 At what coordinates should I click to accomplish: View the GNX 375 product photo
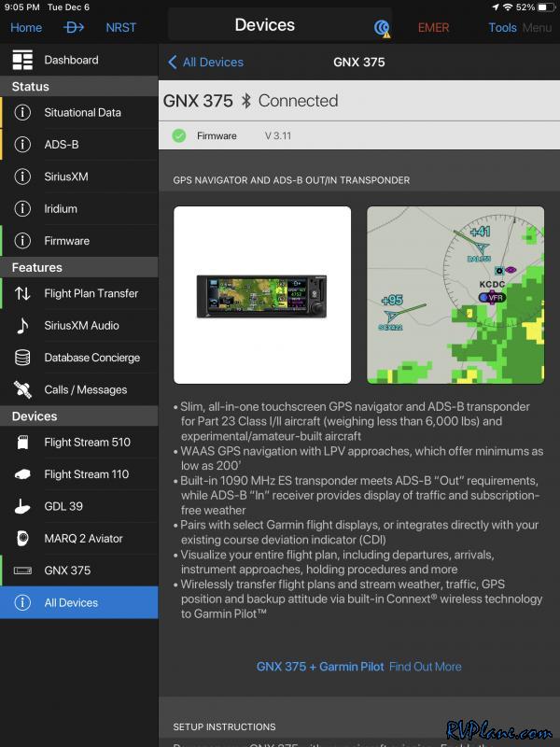262,295
